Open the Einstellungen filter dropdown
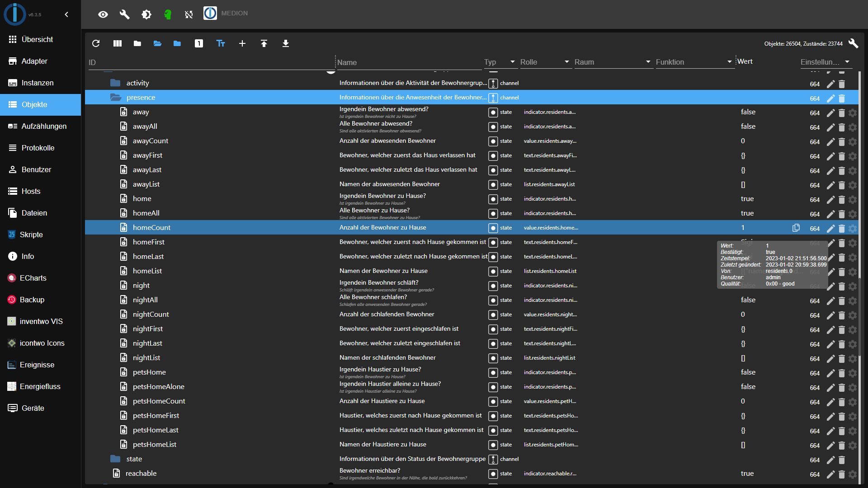The width and height of the screenshot is (868, 488). pyautogui.click(x=826, y=62)
